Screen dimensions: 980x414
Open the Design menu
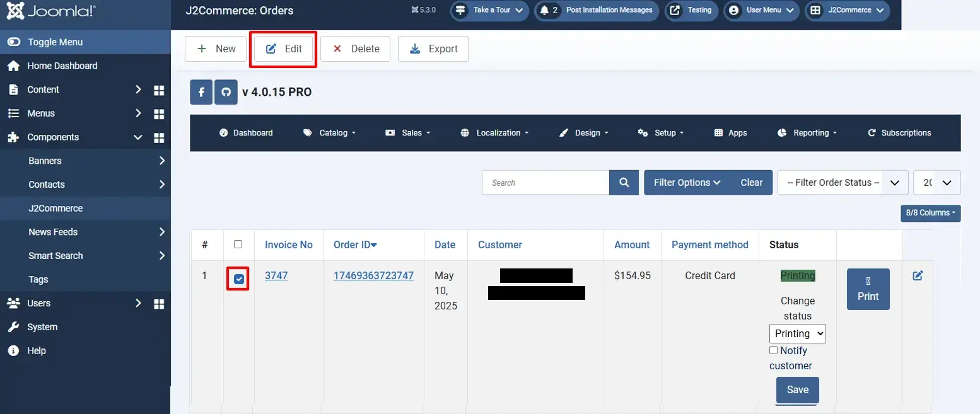[x=584, y=133]
